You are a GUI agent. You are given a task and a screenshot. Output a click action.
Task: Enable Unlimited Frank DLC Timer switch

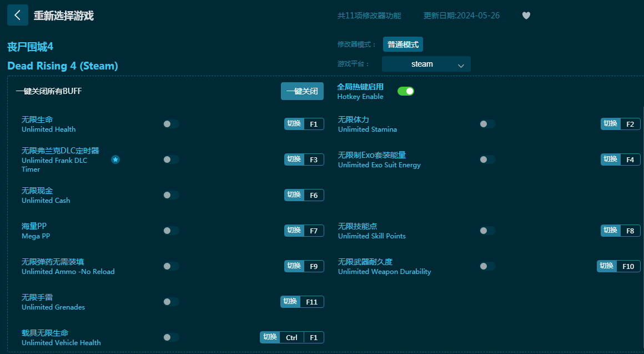click(171, 159)
